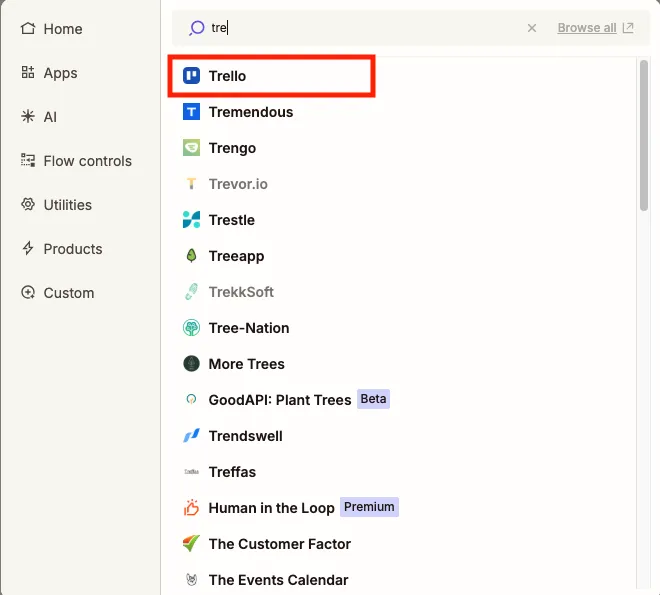The image size is (660, 595).
Task: Click the Treeapp leaf icon
Action: coord(191,256)
